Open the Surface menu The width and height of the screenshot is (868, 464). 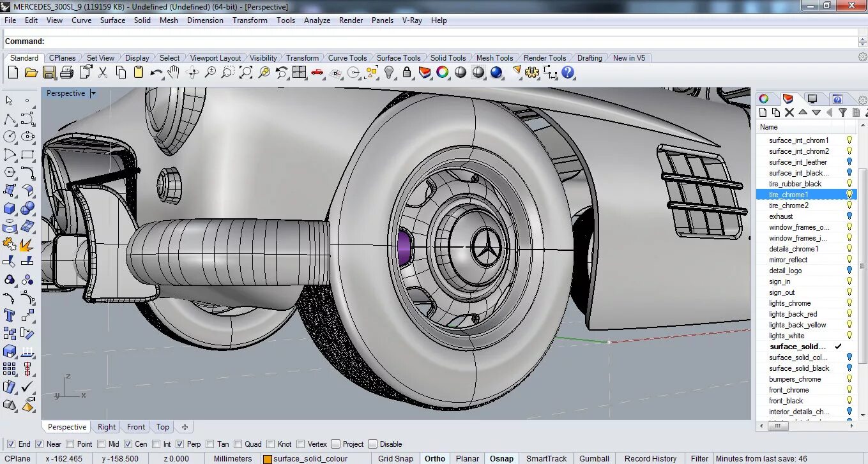[x=112, y=20]
